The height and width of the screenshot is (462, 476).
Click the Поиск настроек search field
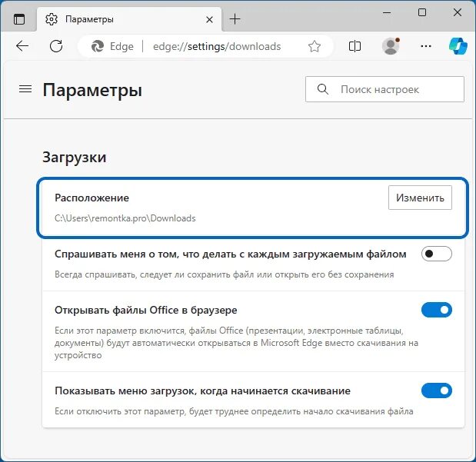pyautogui.click(x=384, y=89)
